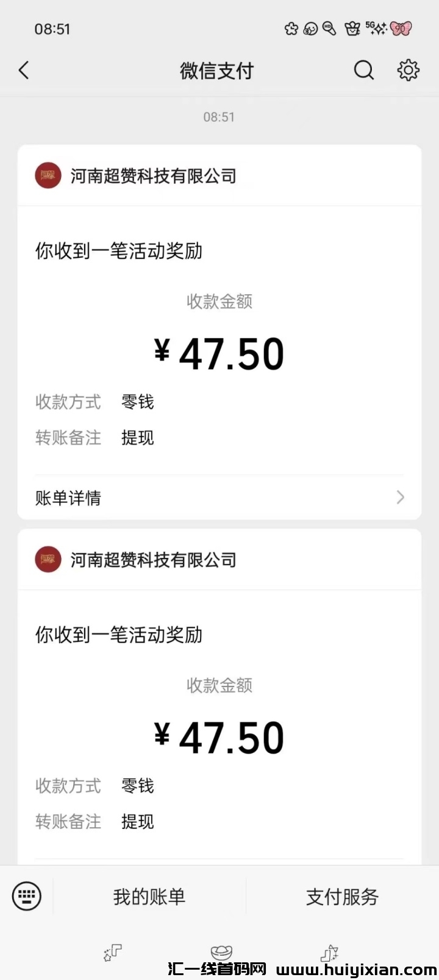439x980 pixels.
Task: Tap second card's 河南超赞科技有限公司 name
Action: point(153,560)
